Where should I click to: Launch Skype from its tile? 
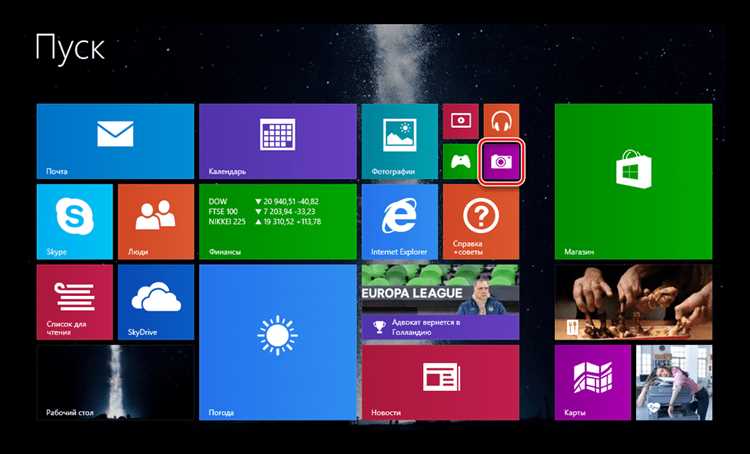pos(74,221)
